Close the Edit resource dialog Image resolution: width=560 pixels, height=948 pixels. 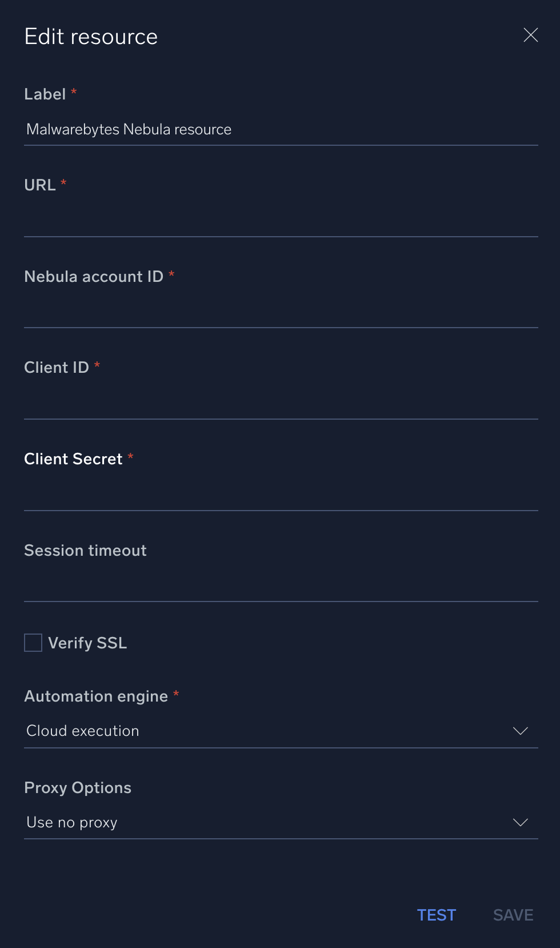[x=531, y=35]
